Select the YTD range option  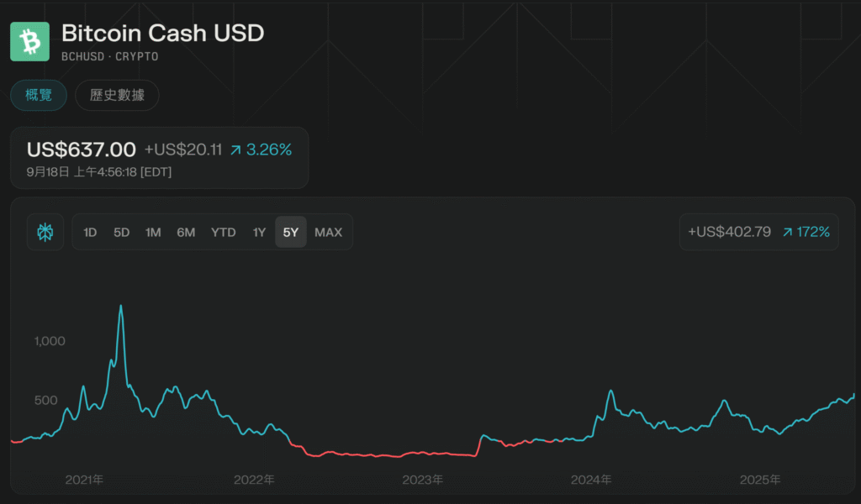tap(223, 233)
